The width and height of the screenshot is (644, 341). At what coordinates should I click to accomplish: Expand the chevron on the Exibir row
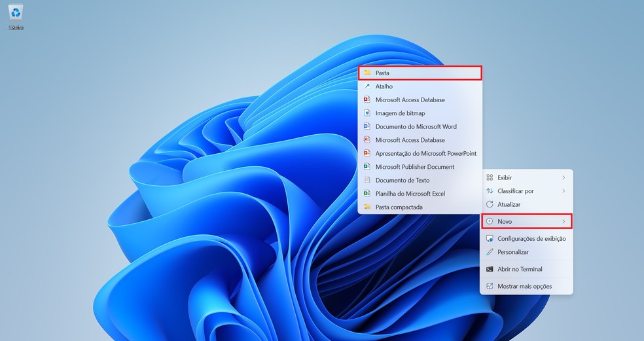point(563,177)
